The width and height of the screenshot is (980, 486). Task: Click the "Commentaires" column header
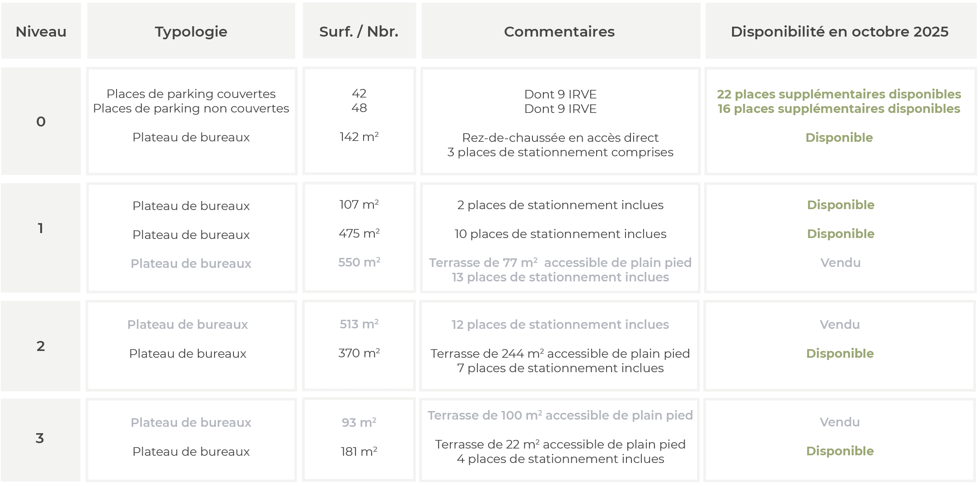(559, 32)
